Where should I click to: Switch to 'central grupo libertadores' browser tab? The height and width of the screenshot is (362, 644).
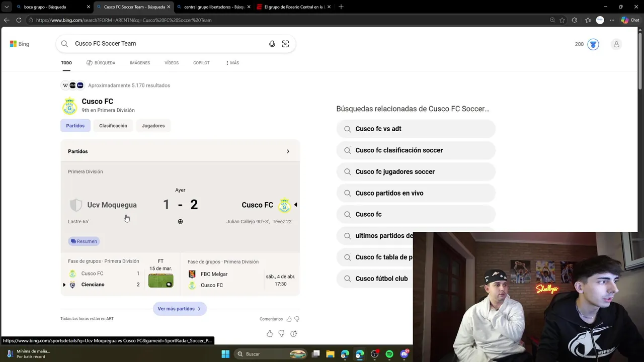point(214,7)
